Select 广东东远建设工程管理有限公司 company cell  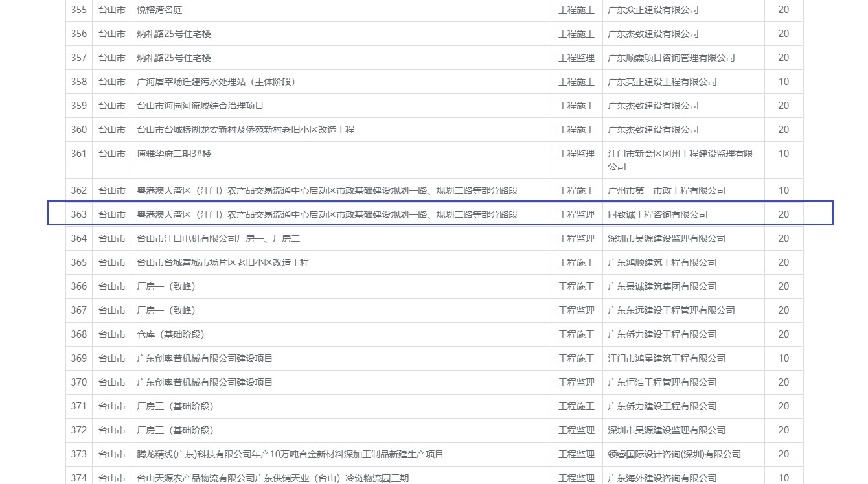click(x=671, y=310)
